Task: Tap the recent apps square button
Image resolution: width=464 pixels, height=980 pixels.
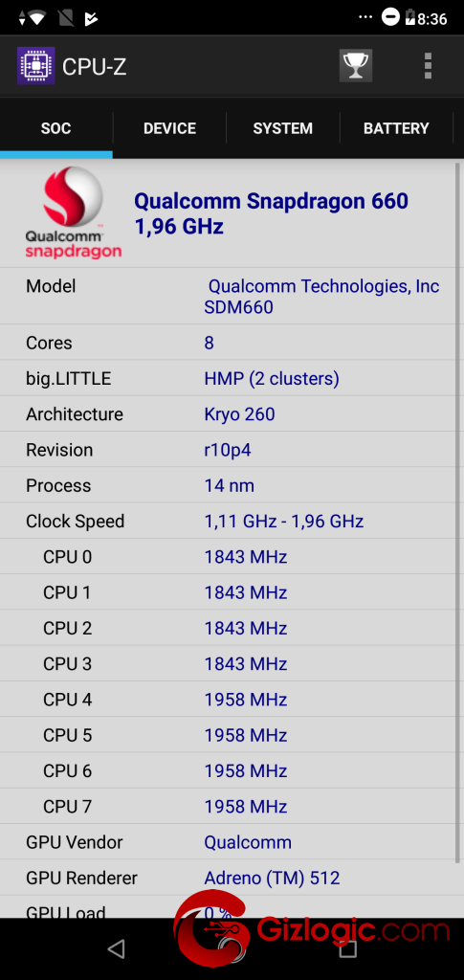Action: [x=348, y=948]
